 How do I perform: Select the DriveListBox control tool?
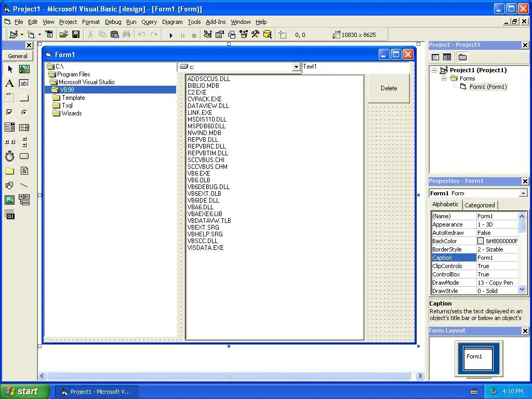point(24,156)
